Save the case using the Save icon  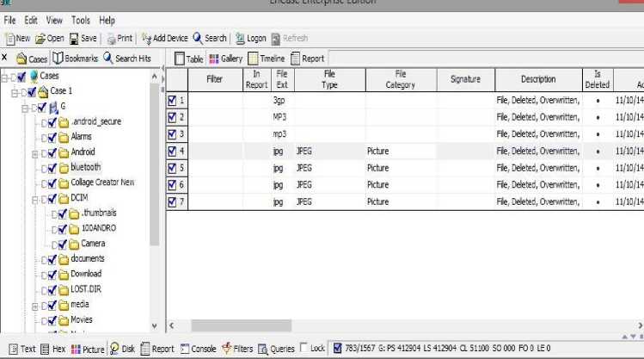tap(74, 39)
